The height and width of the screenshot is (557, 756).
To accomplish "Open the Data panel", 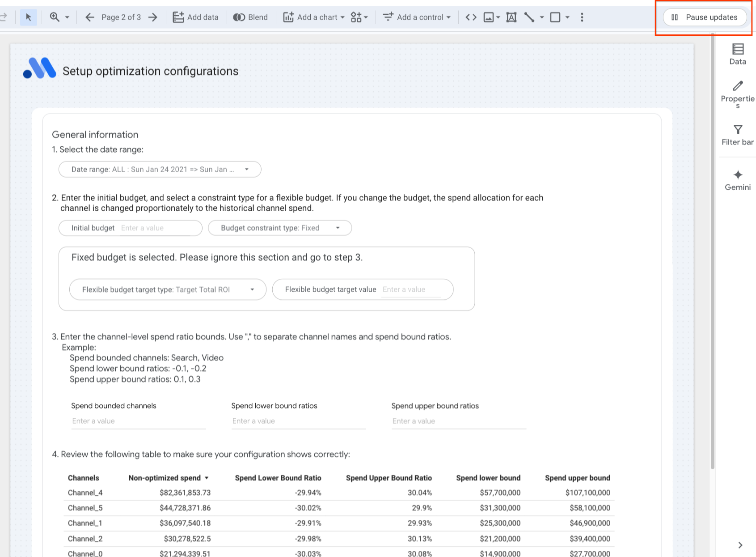I will [x=738, y=54].
